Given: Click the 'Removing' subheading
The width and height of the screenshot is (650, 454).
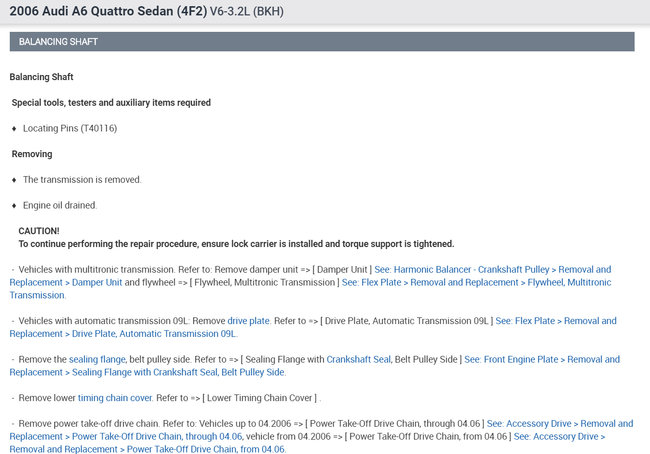Looking at the screenshot, I should 32,154.
